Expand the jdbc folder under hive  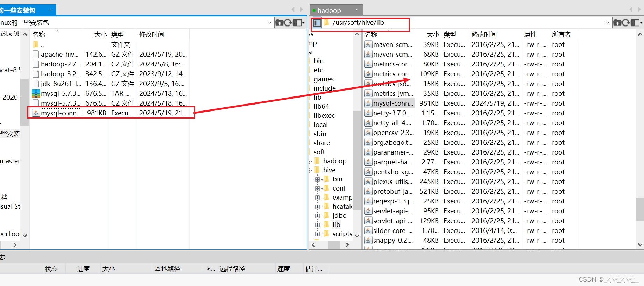coord(318,216)
